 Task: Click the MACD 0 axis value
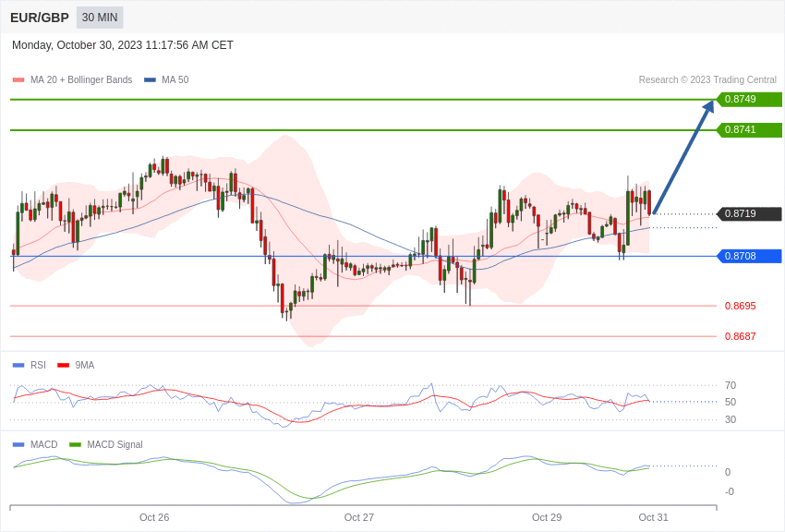[x=728, y=472]
